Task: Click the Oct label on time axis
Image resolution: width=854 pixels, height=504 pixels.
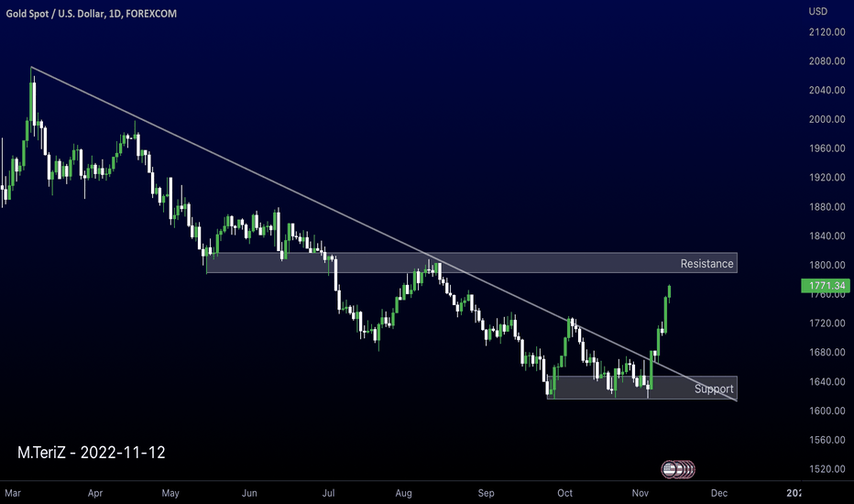Action: click(564, 493)
